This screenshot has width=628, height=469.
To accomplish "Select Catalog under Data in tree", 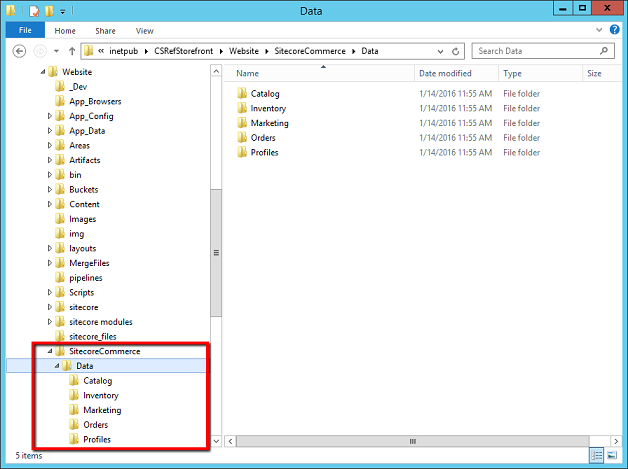I will pos(98,381).
